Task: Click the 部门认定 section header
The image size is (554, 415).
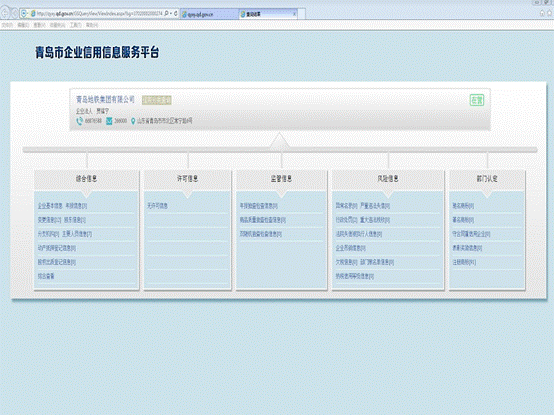Action: (487, 179)
